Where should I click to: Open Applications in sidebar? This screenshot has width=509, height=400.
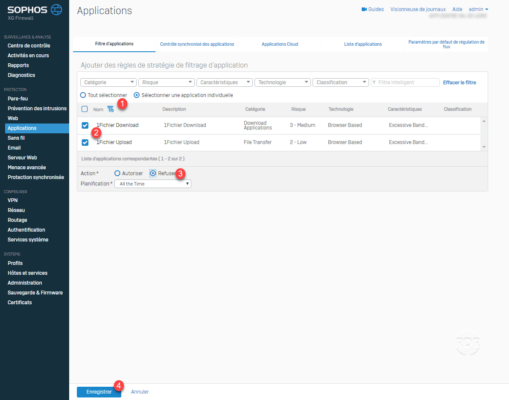(x=37, y=128)
